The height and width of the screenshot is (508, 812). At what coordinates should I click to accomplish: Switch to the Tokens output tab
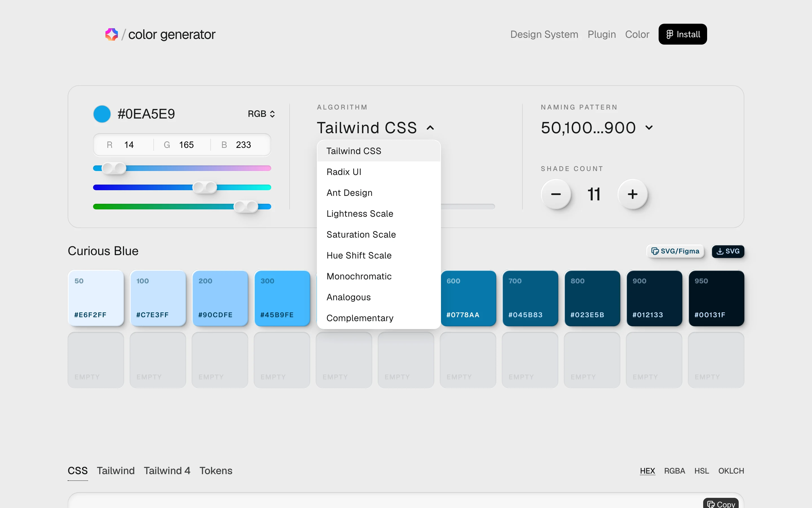click(216, 471)
